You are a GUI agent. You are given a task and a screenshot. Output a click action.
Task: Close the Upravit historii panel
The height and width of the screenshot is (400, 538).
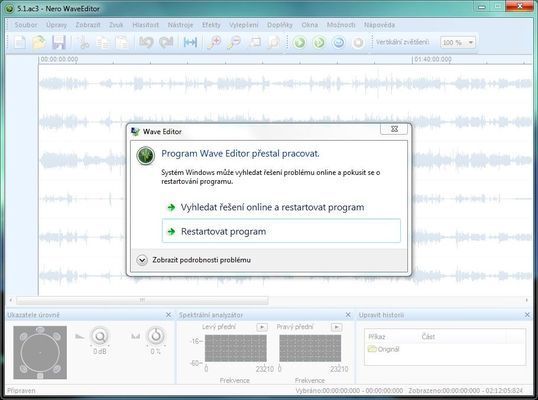[527, 315]
